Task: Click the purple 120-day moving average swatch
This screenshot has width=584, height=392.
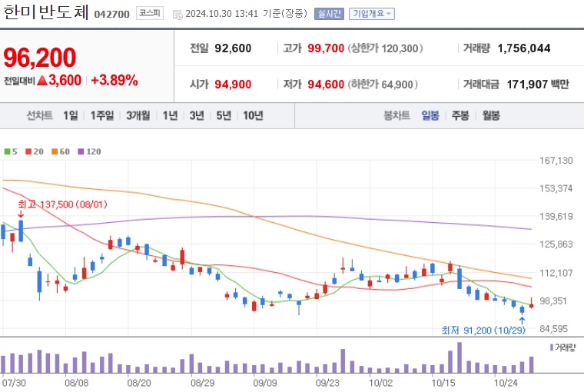Action: click(x=81, y=151)
